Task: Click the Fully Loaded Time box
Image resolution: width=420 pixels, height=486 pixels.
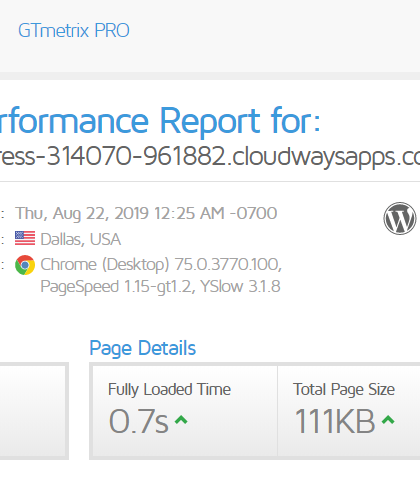Action: click(185, 411)
